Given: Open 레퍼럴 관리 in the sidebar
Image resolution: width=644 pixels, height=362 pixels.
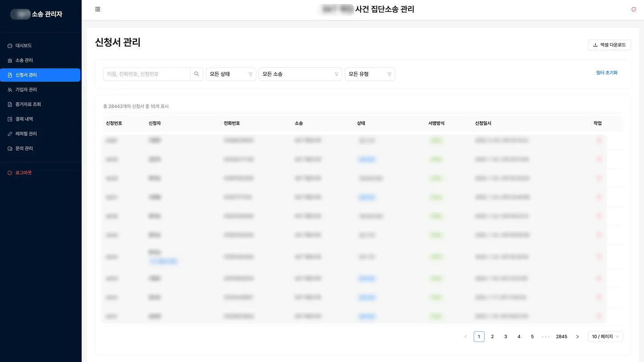Looking at the screenshot, I should [41, 134].
